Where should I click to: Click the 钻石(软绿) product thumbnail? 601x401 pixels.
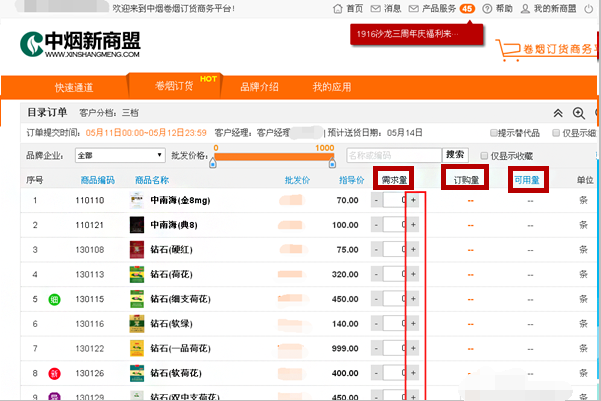coord(137,324)
